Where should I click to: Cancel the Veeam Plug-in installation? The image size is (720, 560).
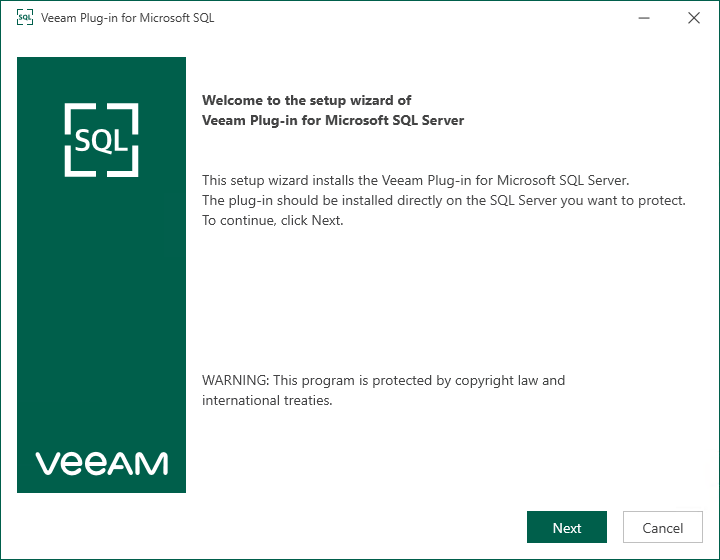(x=663, y=527)
